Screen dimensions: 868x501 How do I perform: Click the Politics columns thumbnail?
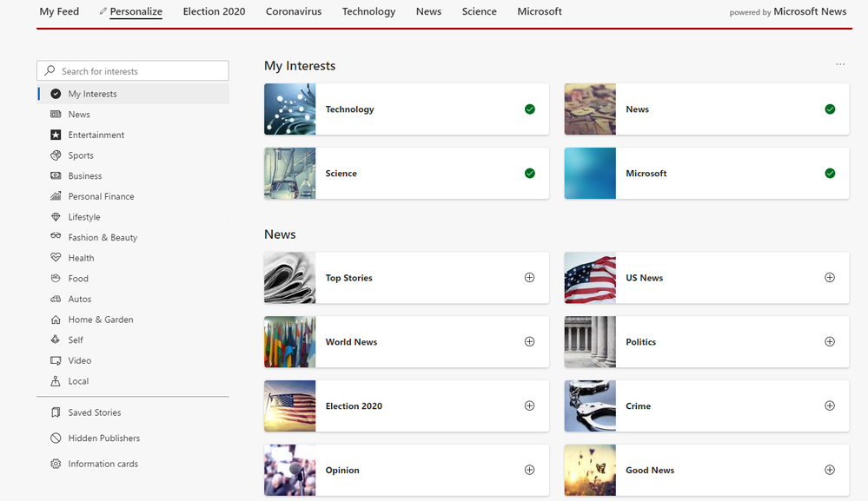coord(590,342)
